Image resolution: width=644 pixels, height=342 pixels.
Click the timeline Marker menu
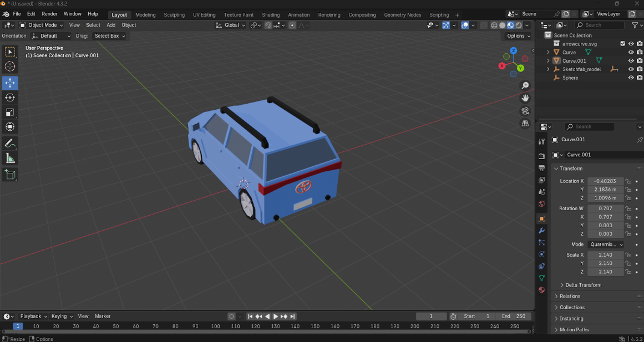point(103,316)
